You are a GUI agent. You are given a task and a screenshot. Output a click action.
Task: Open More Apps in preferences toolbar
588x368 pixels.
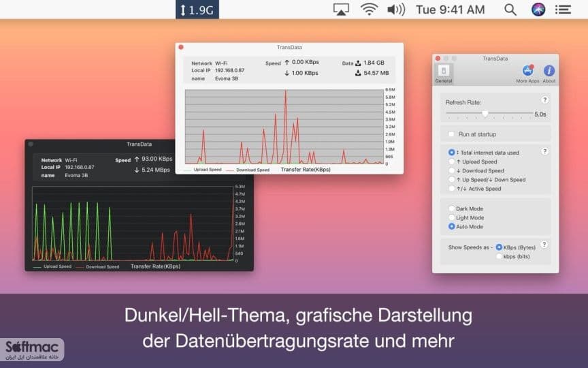527,74
